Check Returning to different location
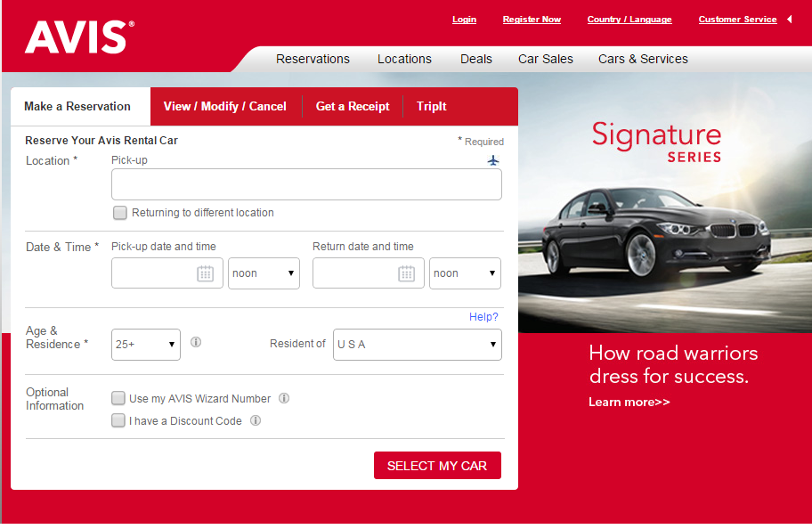This screenshot has height=529, width=812. [x=119, y=213]
